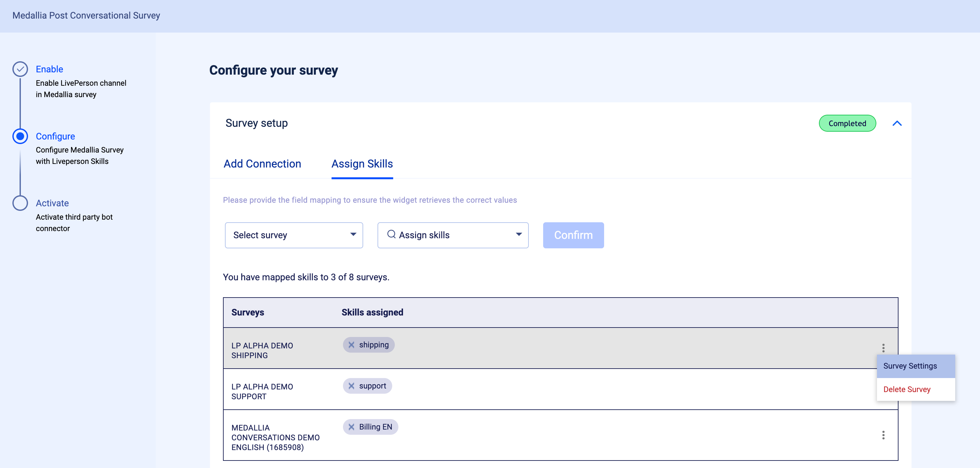Select the Assign Skills tab
980x468 pixels.
click(362, 164)
